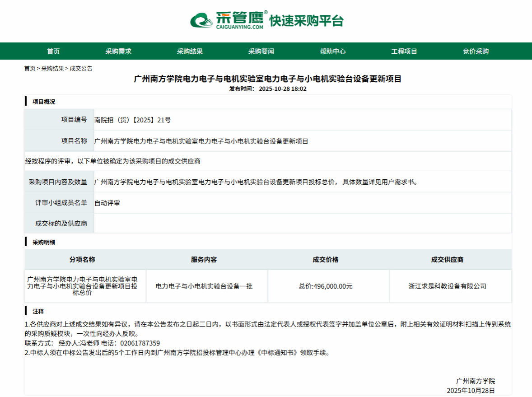The width and height of the screenshot is (532, 397).
Task: Click the price 总价:496,000.00元 cell
Action: (x=326, y=286)
